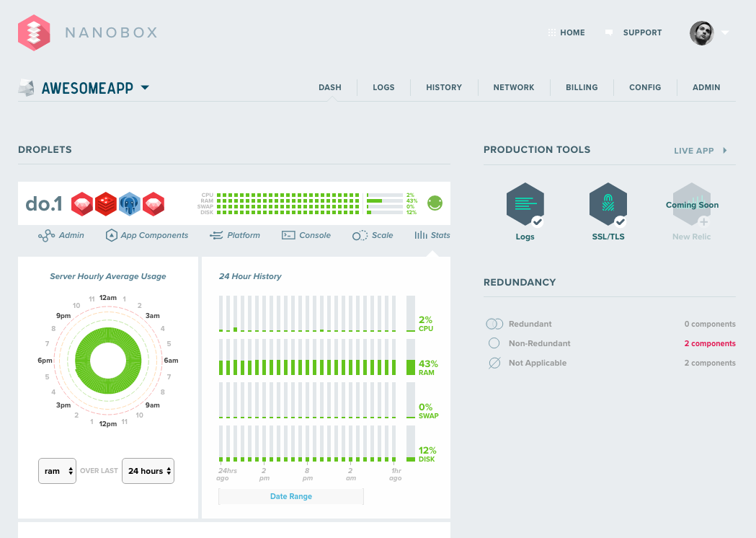
Task: Click the green smiley health indicator
Action: click(x=434, y=203)
